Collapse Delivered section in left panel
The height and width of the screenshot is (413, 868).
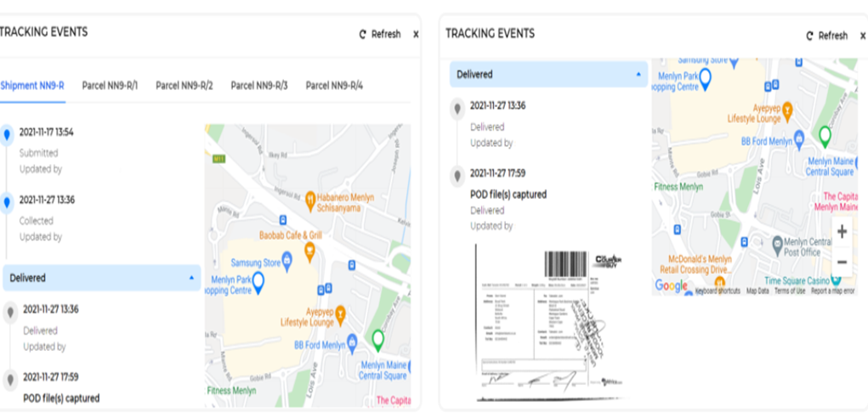pos(191,278)
